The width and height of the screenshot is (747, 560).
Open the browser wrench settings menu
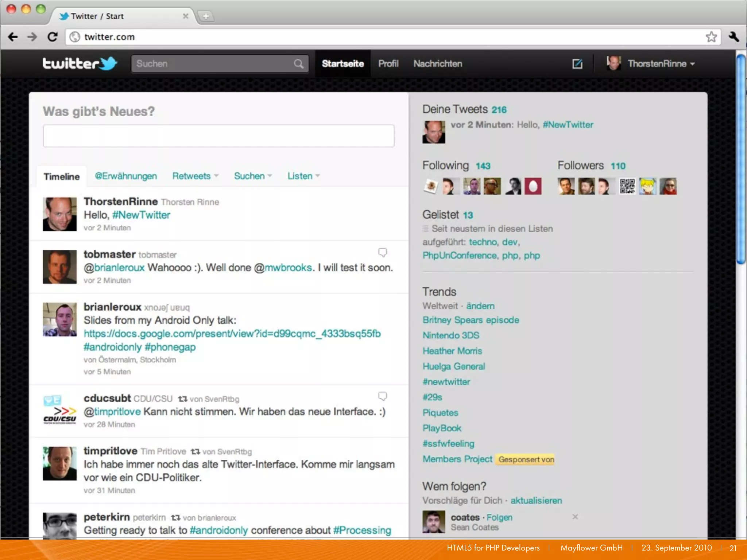point(734,37)
